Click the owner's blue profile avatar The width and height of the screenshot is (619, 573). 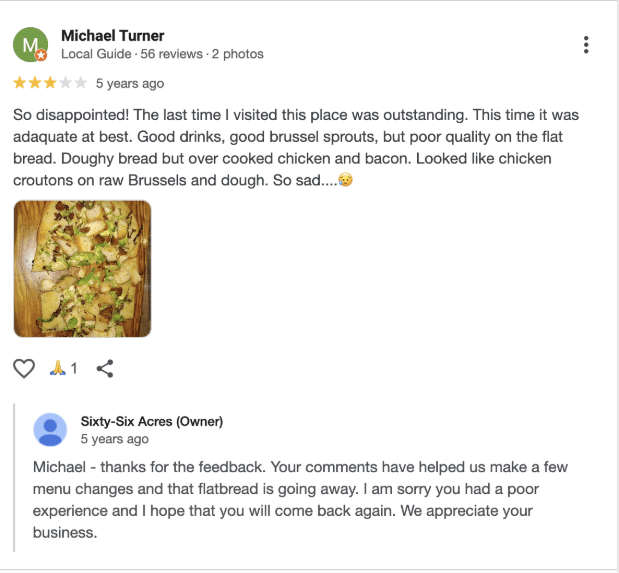pos(50,430)
